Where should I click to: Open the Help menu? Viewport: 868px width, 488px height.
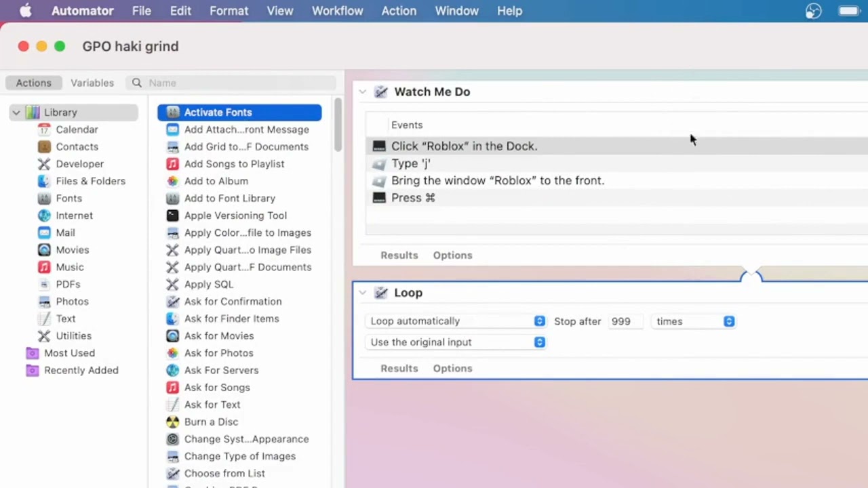509,11
